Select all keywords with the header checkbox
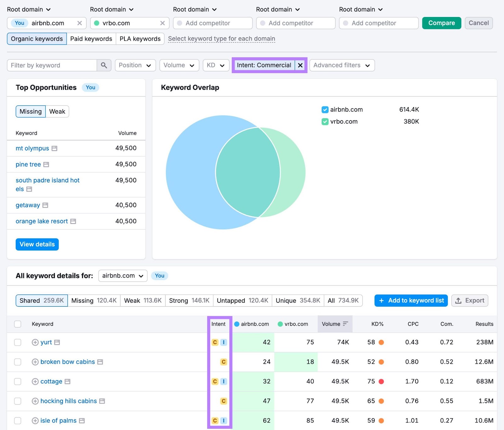 [17, 324]
